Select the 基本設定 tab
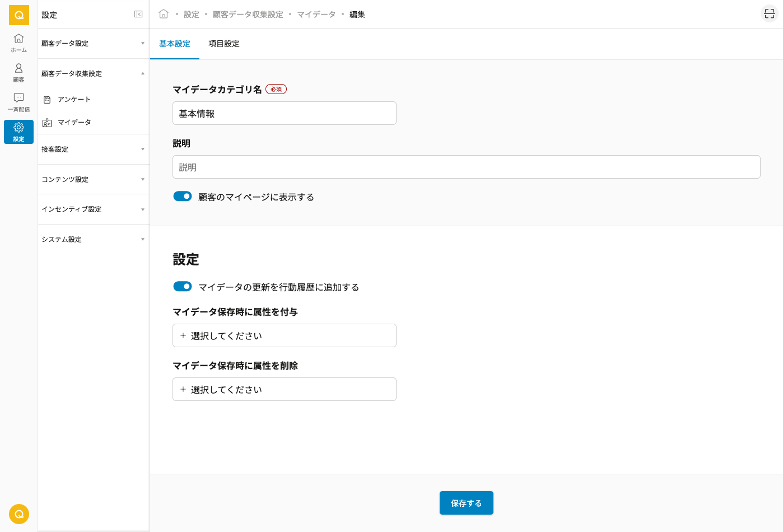Screen dimensions: 783x532 (175, 44)
